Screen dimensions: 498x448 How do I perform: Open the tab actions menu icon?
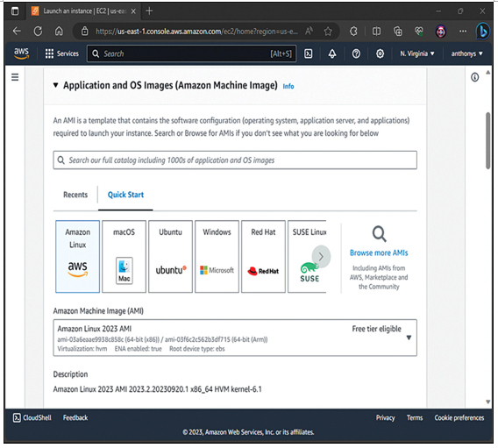[15, 11]
